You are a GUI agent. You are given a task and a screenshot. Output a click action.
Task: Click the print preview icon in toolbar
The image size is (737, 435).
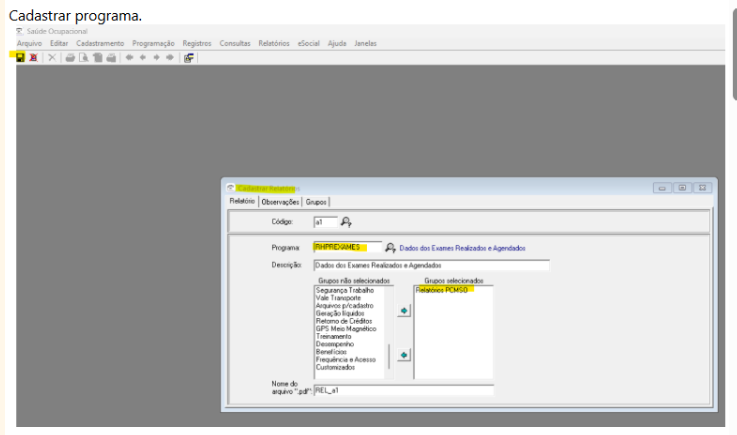tap(84, 58)
